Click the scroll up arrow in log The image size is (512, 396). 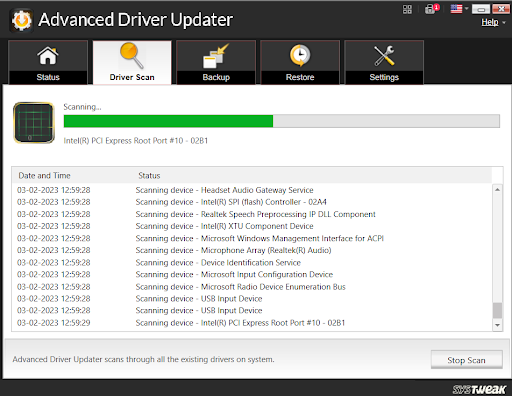coord(497,190)
